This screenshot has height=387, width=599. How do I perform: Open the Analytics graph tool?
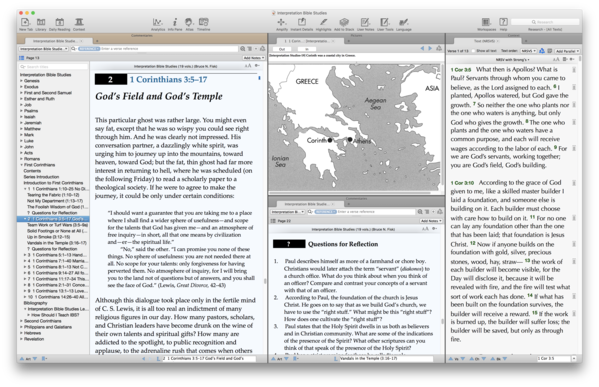click(158, 23)
